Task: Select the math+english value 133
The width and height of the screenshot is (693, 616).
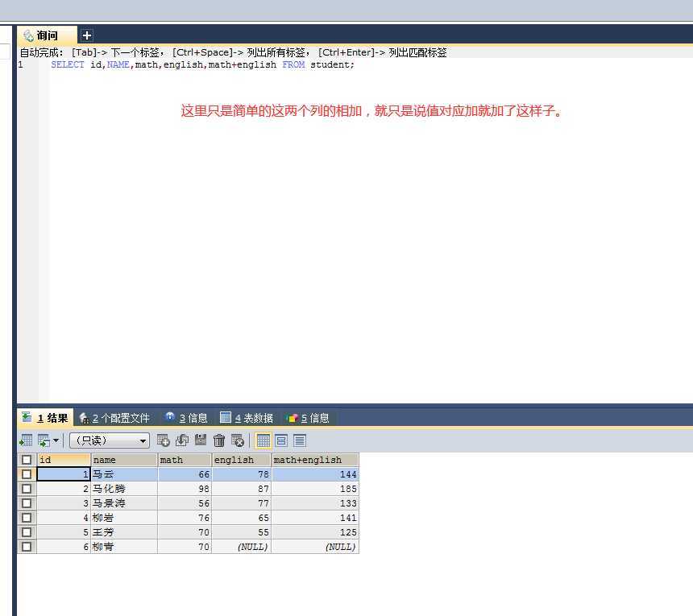Action: click(x=315, y=503)
